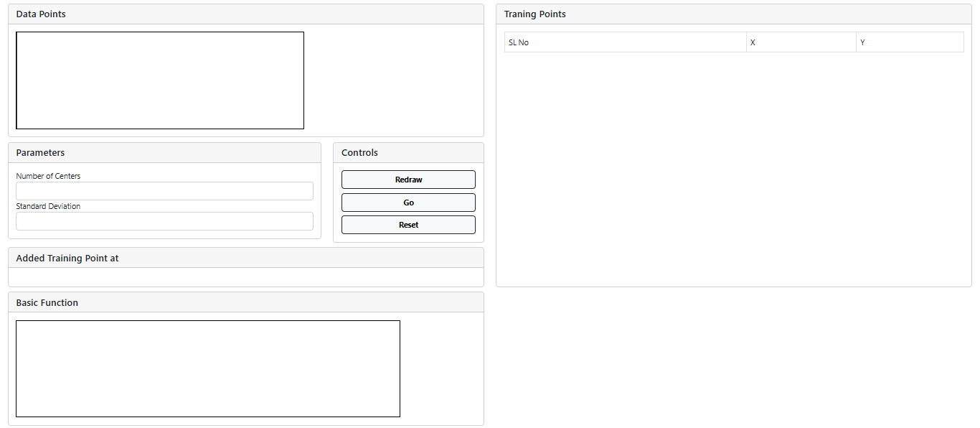This screenshot has width=980, height=428.
Task: Click the Traning Points panel title
Action: (x=534, y=14)
